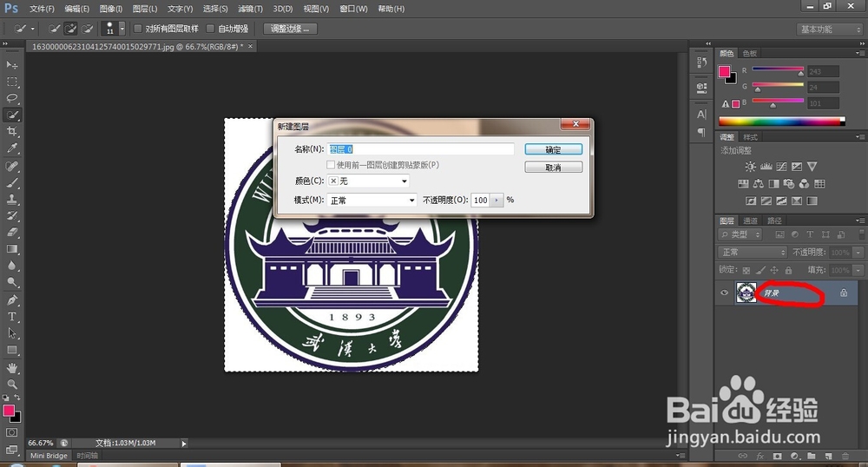Open the Mode dropdown in New Layer dialog

pyautogui.click(x=372, y=201)
